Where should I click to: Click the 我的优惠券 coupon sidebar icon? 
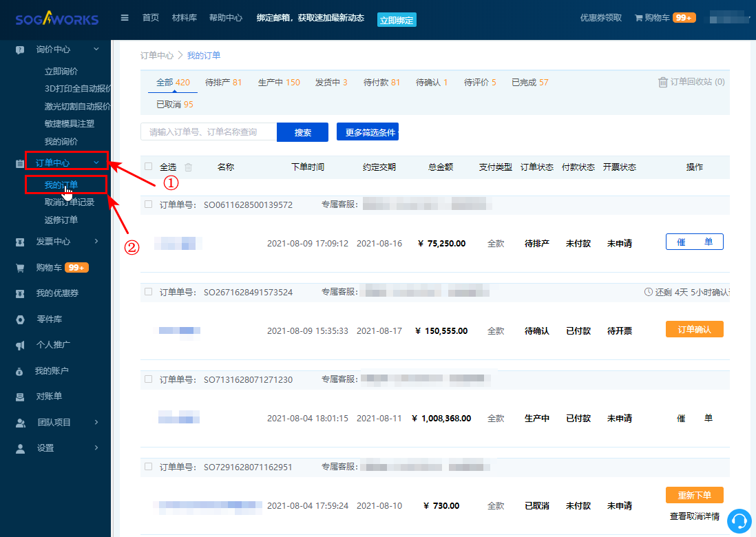tap(19, 293)
